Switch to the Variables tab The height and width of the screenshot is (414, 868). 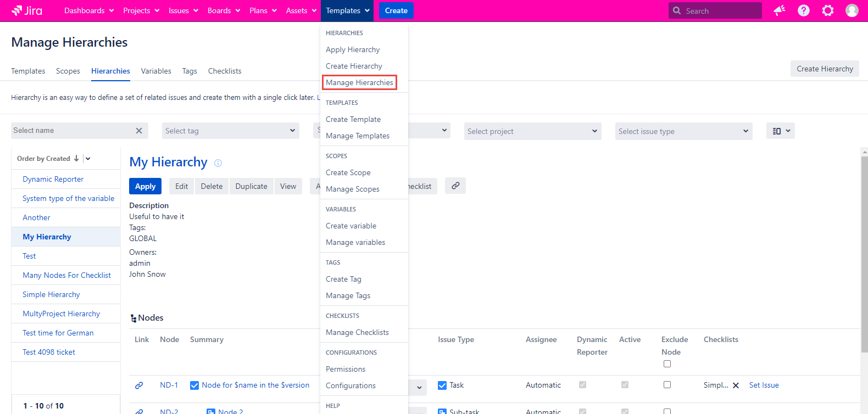156,71
